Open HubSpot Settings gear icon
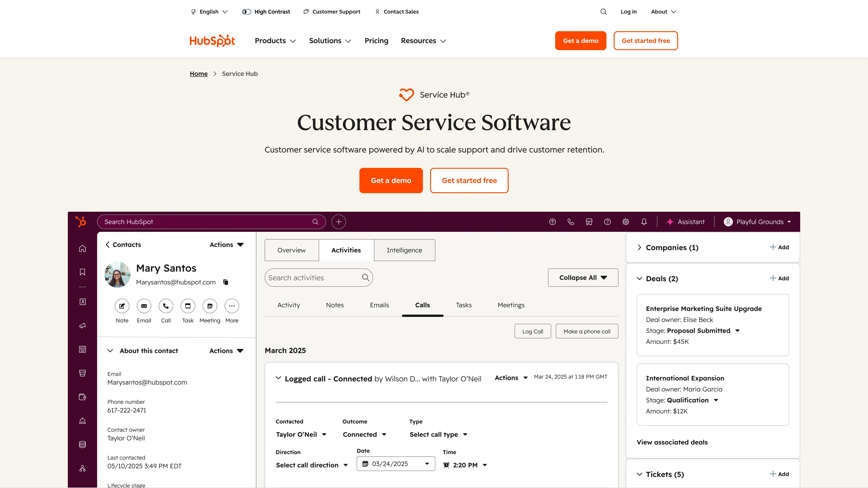 pos(626,222)
